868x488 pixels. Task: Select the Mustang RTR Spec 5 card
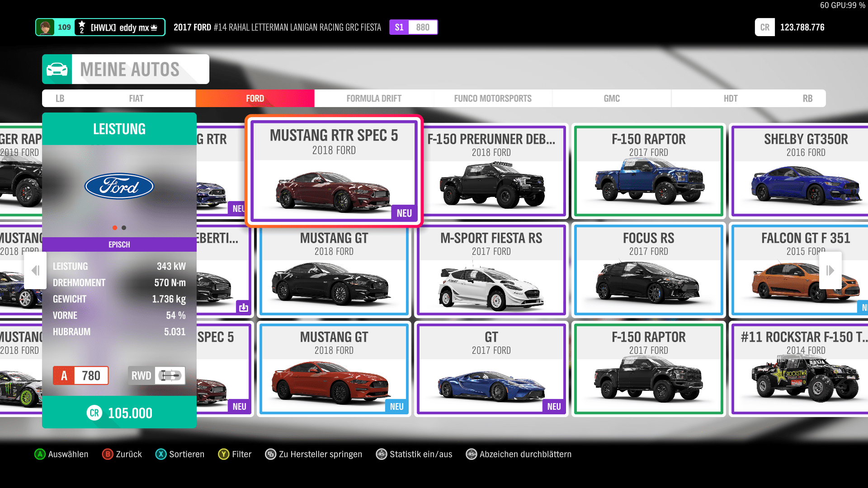coord(334,171)
